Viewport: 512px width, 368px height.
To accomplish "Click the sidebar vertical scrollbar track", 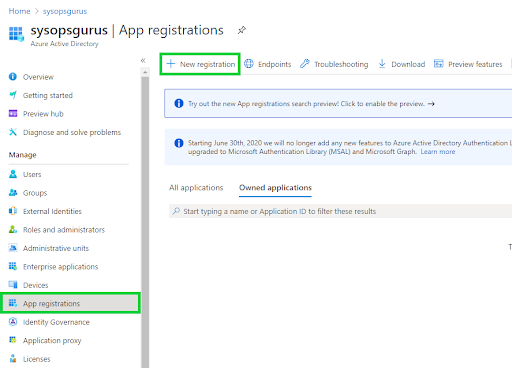I will click(145, 222).
